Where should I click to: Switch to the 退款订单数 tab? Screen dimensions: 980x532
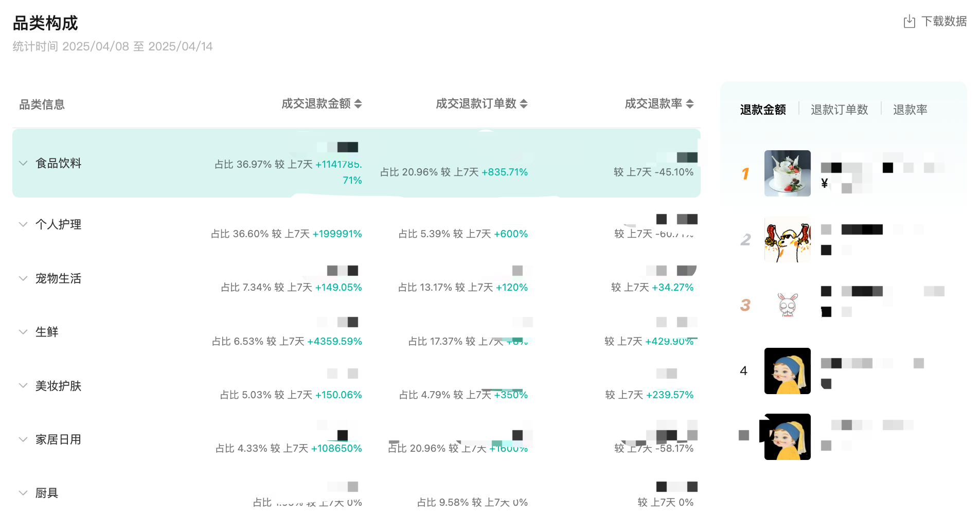tap(839, 110)
